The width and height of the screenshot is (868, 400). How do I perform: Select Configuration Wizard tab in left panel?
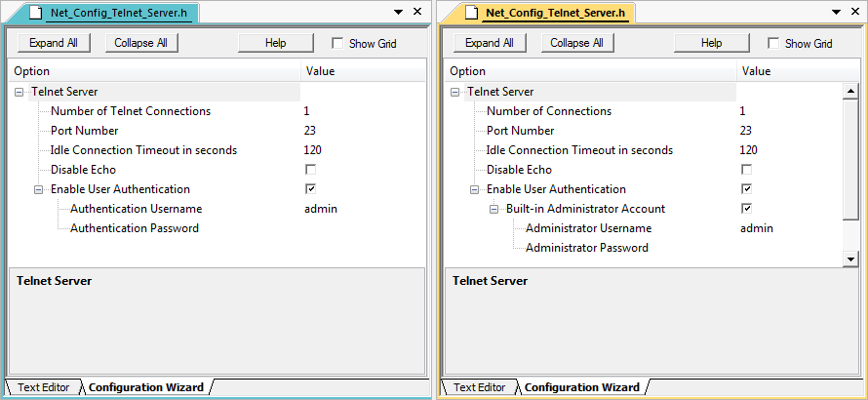(x=146, y=387)
